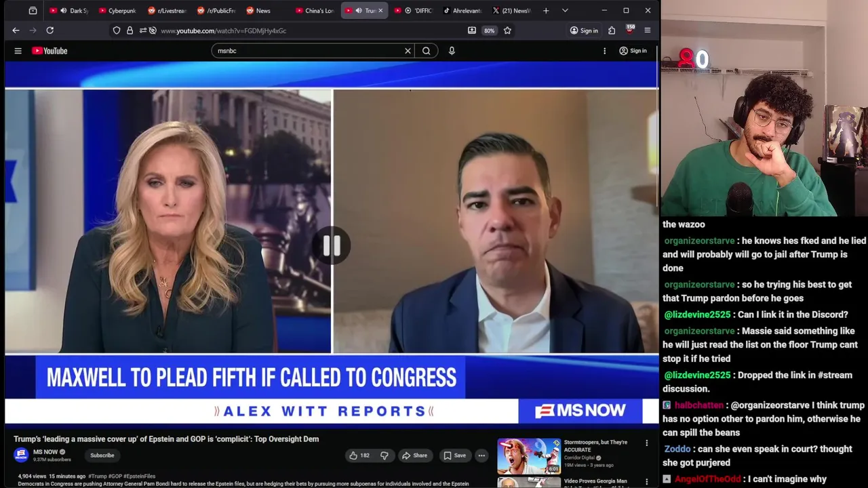Viewport: 868px width, 488px height.
Task: Open the browser workspaces icon before the tabs
Action: coord(33,11)
